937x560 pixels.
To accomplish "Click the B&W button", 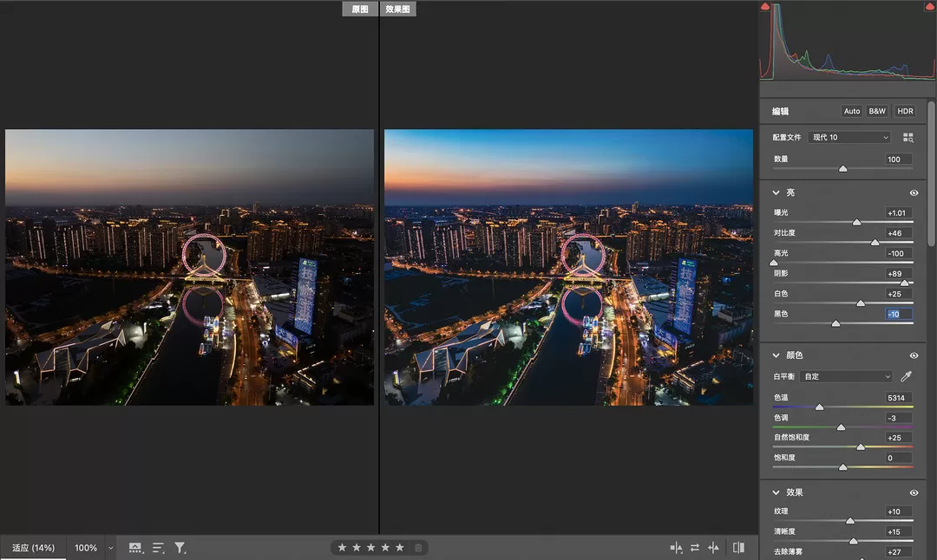I will pos(877,111).
